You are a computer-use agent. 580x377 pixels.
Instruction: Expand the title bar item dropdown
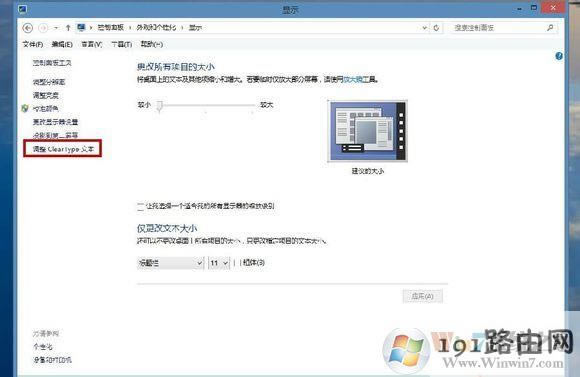[170, 263]
